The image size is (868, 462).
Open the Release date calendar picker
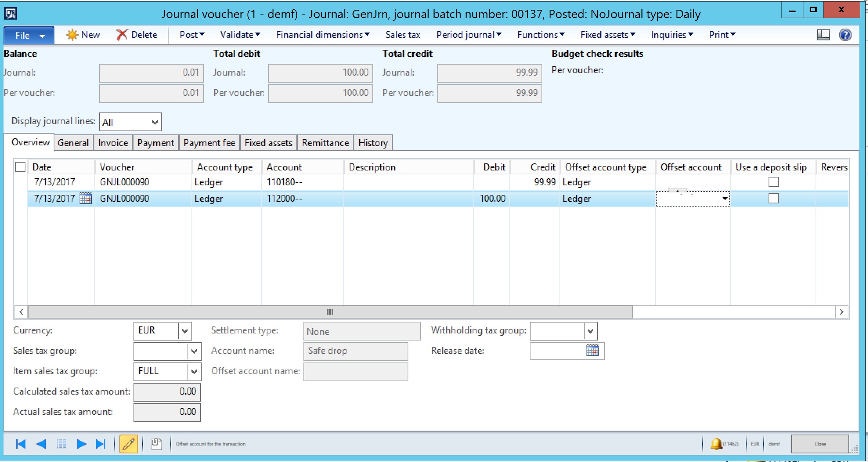pos(592,351)
